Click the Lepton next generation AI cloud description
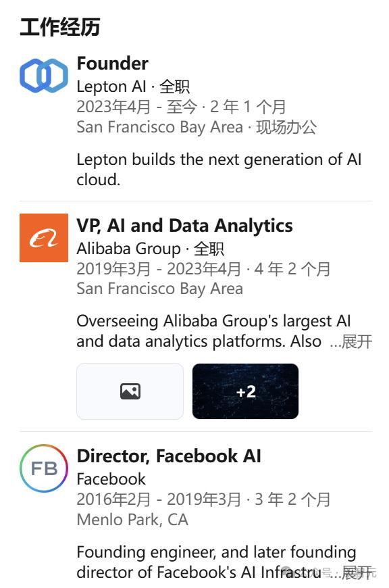 click(219, 170)
